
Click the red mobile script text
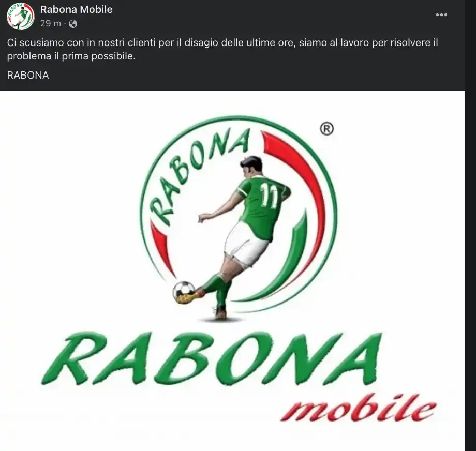click(358, 408)
